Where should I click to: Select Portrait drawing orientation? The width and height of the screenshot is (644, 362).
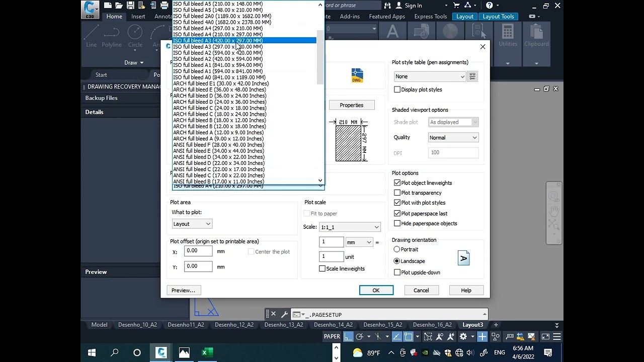click(x=397, y=249)
